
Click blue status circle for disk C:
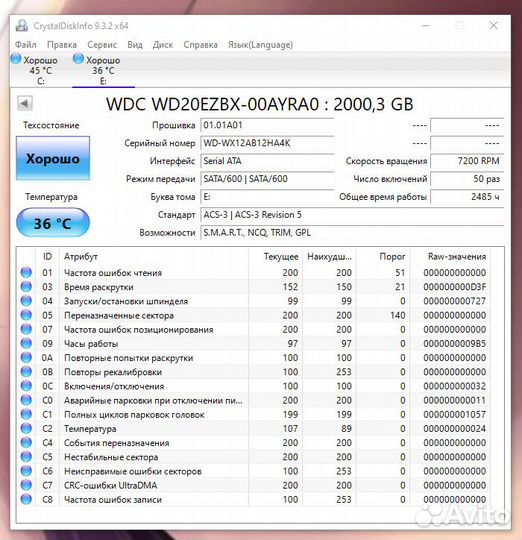point(16,59)
